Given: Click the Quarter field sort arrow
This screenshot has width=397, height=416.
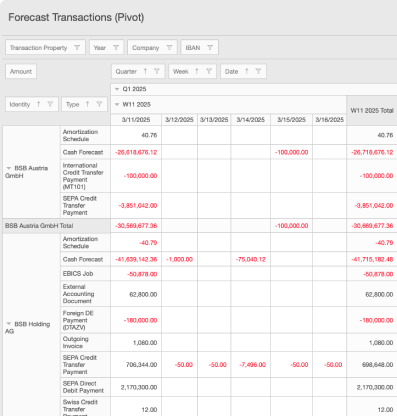Looking at the screenshot, I should (145, 71).
